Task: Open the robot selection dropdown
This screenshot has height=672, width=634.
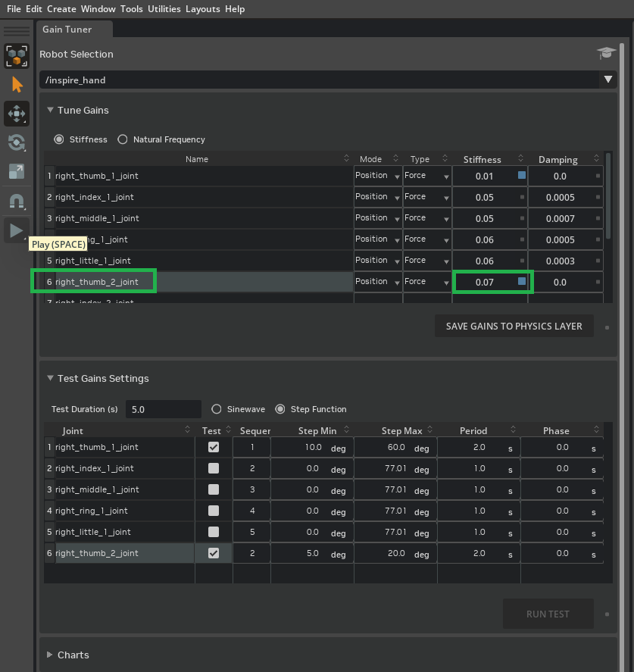Action: [x=608, y=79]
